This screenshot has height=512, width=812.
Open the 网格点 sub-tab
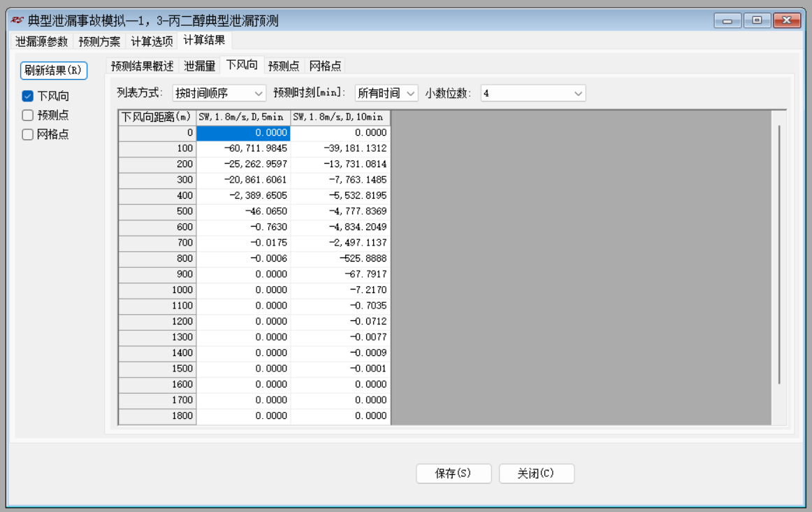pos(325,66)
